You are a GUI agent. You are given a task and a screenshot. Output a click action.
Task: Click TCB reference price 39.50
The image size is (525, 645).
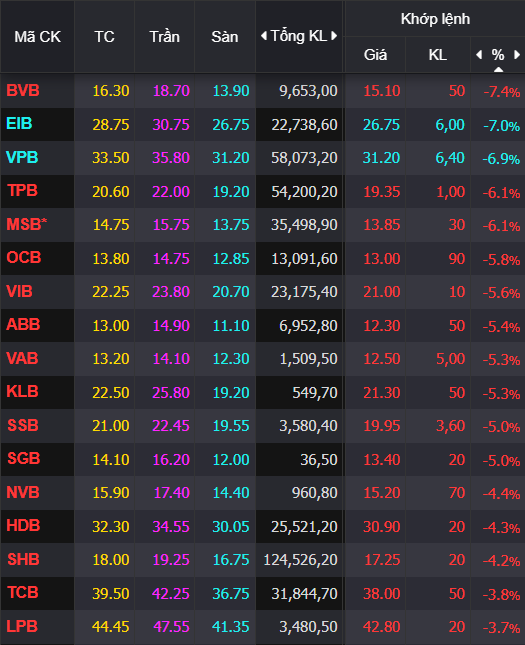pos(111,594)
